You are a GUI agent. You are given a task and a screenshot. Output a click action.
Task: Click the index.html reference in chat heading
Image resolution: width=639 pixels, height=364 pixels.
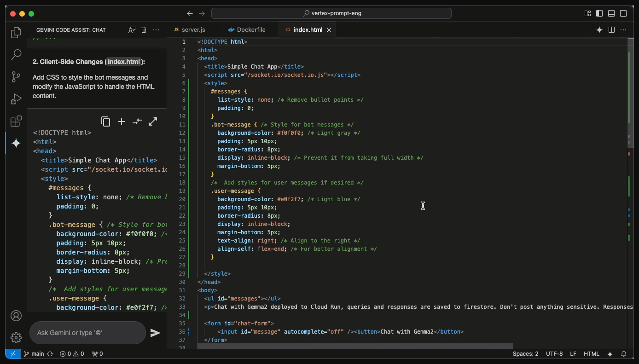click(x=124, y=62)
